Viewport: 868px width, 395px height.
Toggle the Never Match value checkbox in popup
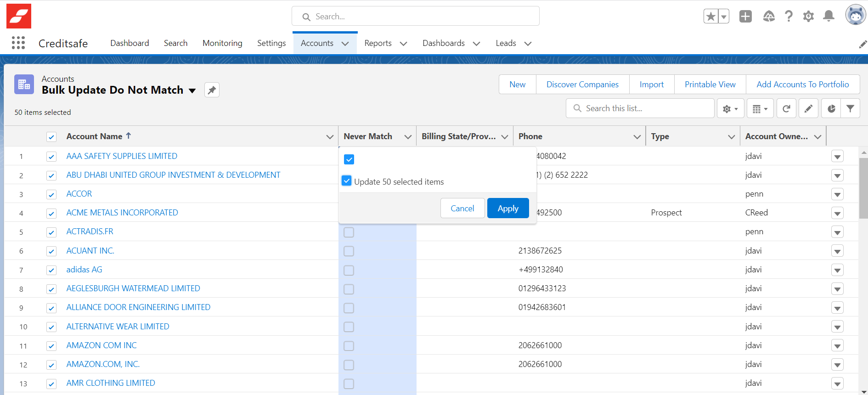tap(349, 159)
